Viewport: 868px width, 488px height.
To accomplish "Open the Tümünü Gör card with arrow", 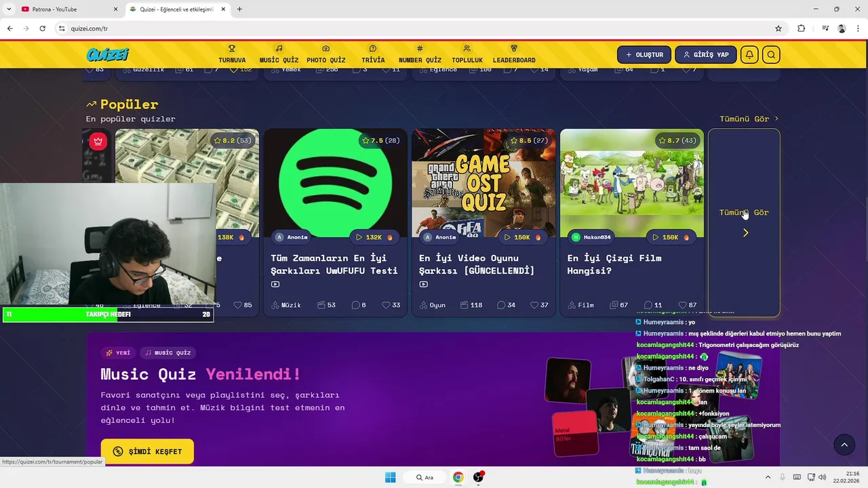I will (x=744, y=223).
